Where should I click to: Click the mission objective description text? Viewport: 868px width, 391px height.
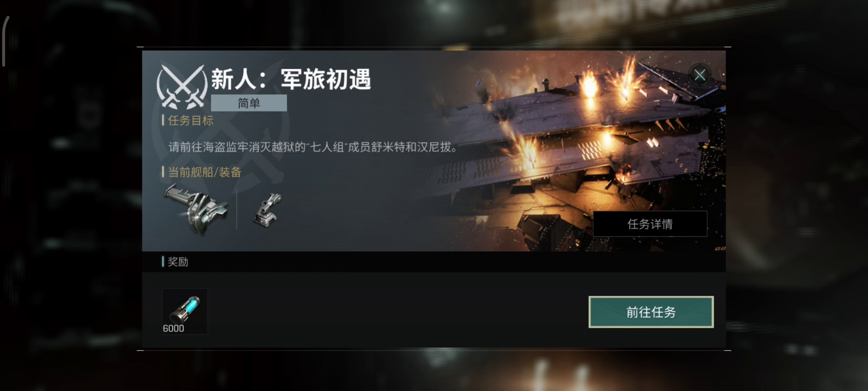[x=313, y=147]
